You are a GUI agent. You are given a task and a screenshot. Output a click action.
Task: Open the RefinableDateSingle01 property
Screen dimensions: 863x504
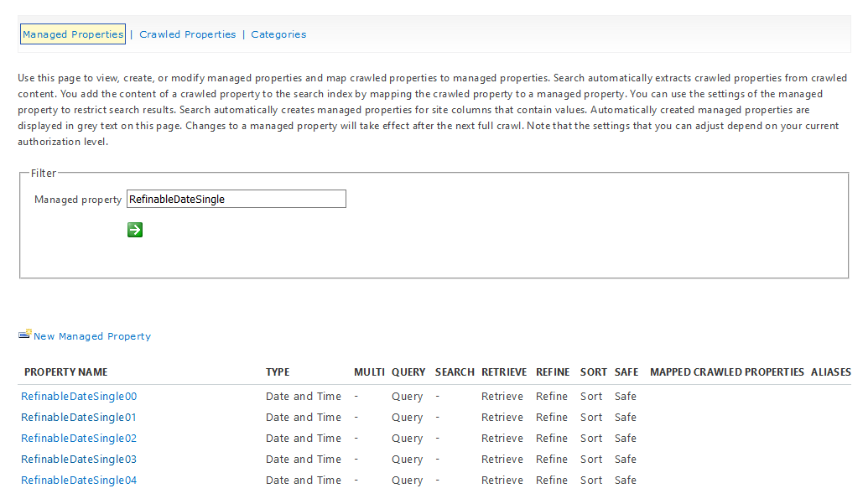78,417
